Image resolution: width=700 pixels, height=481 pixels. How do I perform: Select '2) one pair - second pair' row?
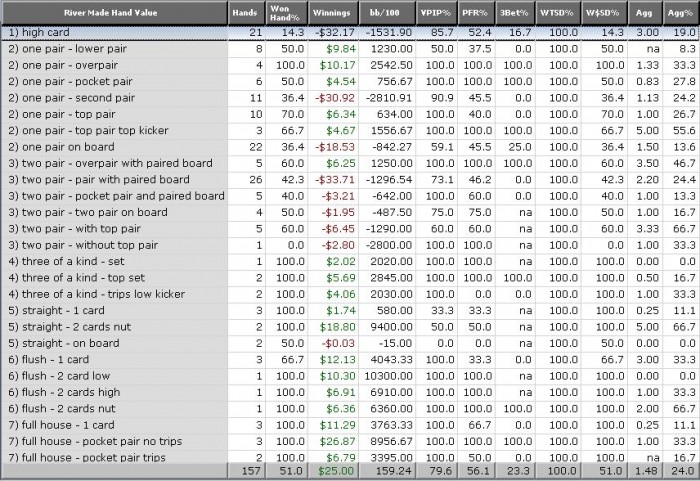coord(350,98)
